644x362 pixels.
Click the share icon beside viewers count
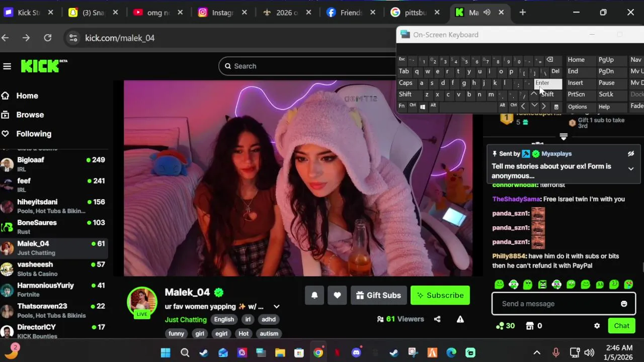coord(437,319)
